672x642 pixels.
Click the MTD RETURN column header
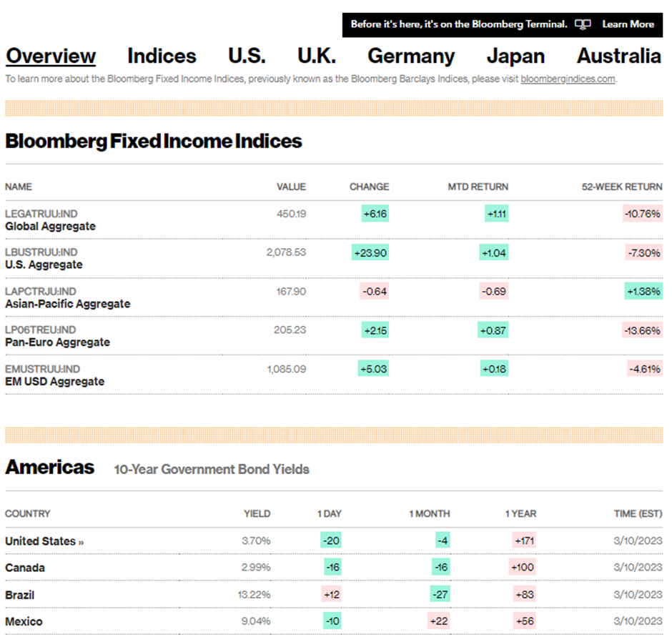tap(478, 187)
